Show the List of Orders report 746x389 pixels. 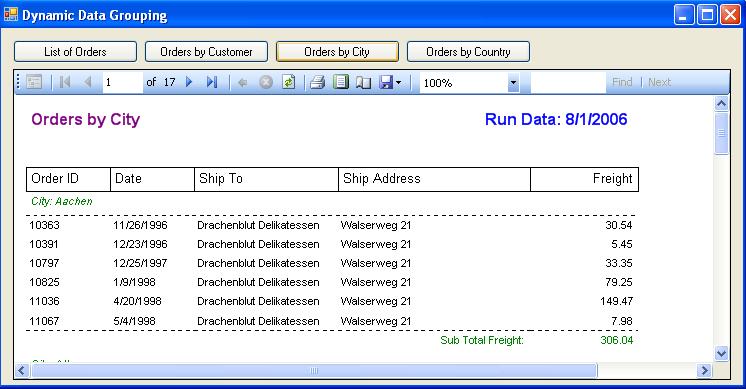tap(75, 51)
